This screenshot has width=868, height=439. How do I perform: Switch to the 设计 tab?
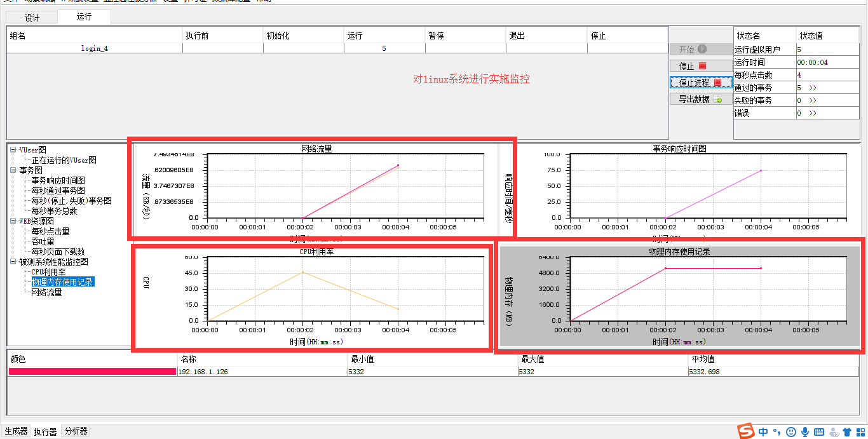(32, 18)
